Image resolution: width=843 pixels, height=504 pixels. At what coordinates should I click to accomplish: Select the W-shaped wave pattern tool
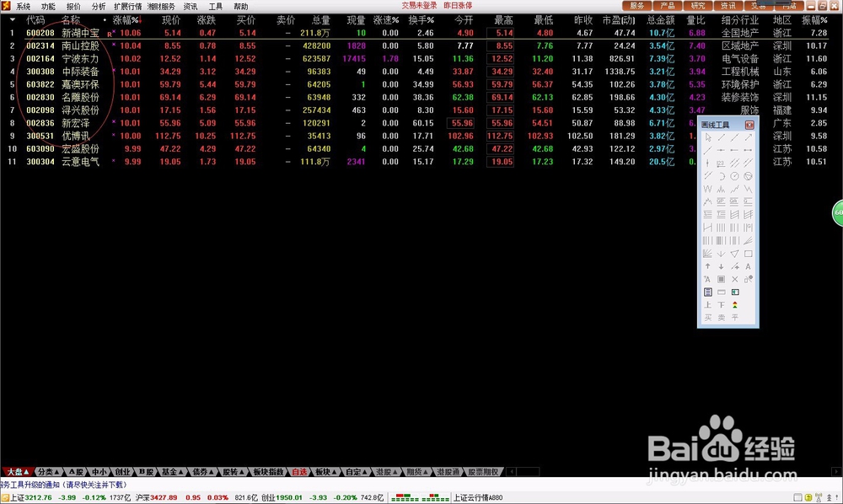(x=707, y=189)
